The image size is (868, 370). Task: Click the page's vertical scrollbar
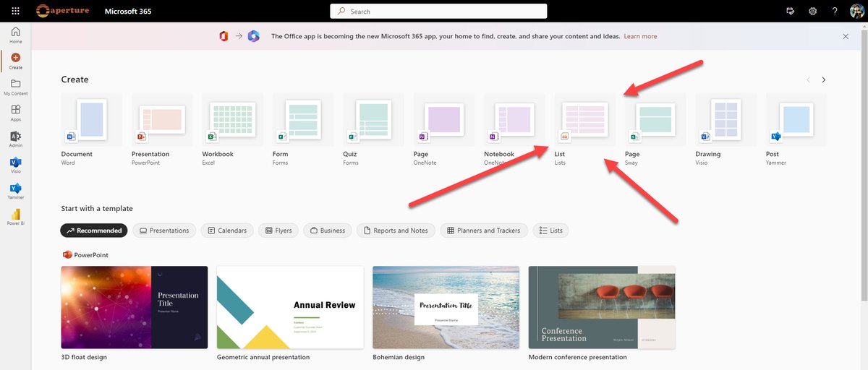[864, 166]
